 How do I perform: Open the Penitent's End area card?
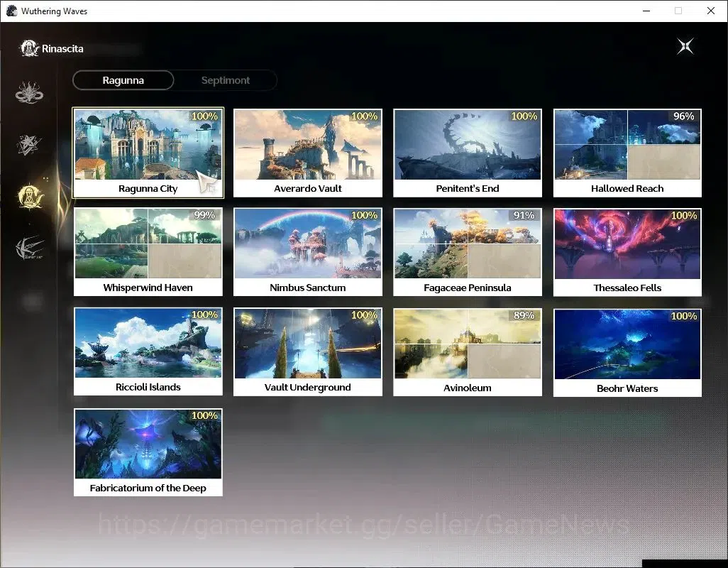click(468, 153)
